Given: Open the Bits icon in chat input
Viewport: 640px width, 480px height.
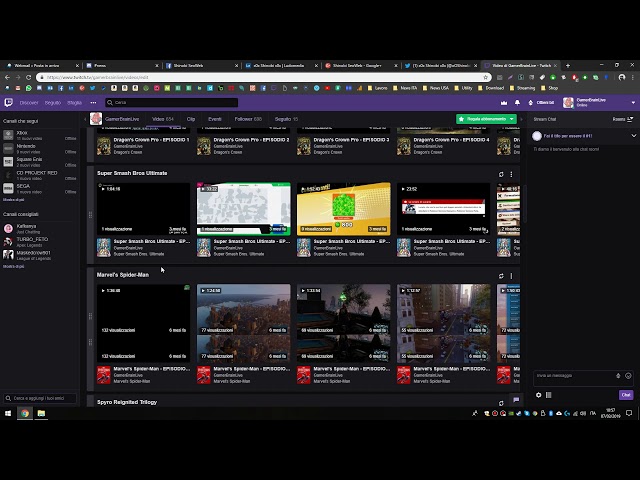Looking at the screenshot, I should (x=618, y=376).
